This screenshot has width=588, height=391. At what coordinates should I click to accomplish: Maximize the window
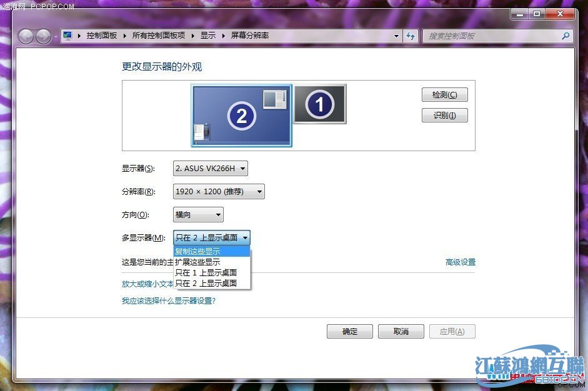[537, 14]
